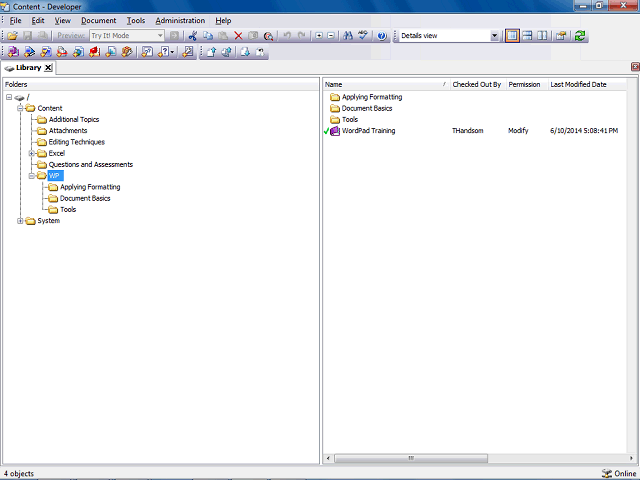This screenshot has width=640, height=480.
Task: Select Questions and Assessments folder in tree
Action: (91, 164)
